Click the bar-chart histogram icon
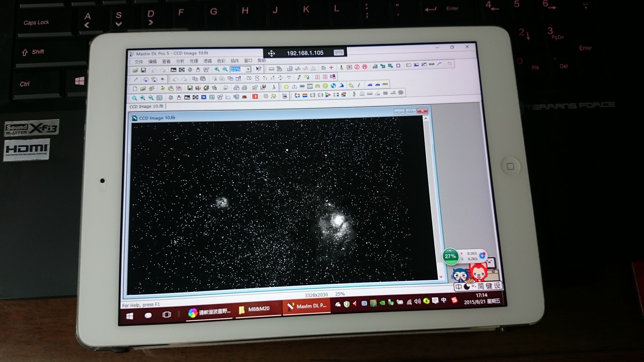 [375, 66]
